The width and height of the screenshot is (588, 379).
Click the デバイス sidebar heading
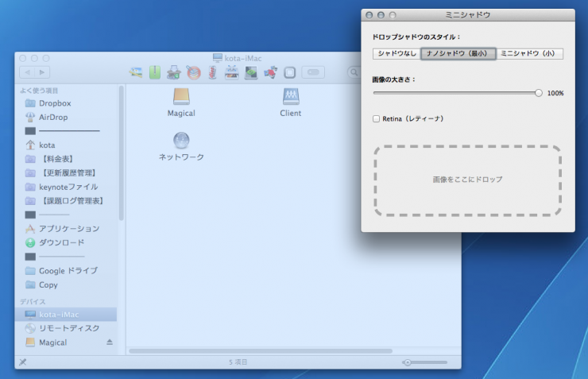pyautogui.click(x=33, y=302)
